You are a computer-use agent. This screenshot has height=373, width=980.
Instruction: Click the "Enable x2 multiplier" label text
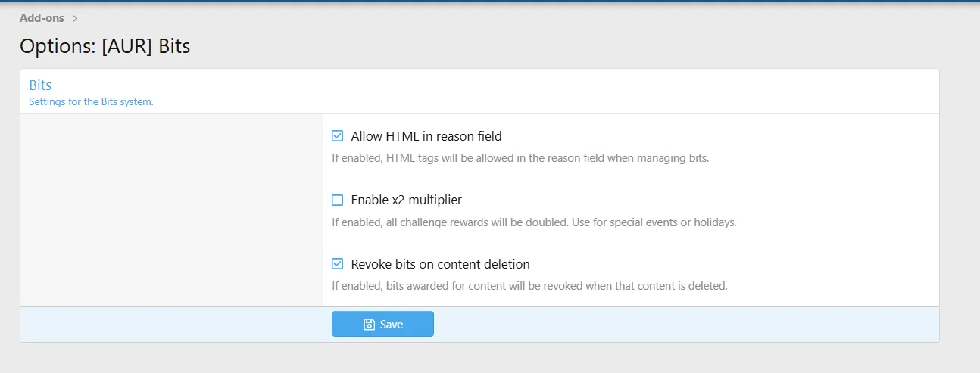(406, 200)
